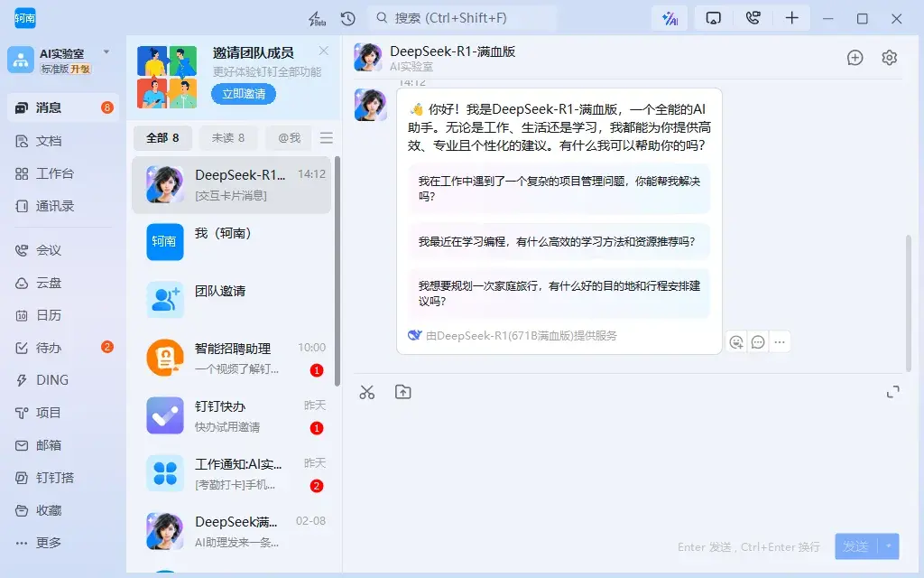Choose the learning programming question suggestion
The height and width of the screenshot is (578, 924).
point(559,242)
